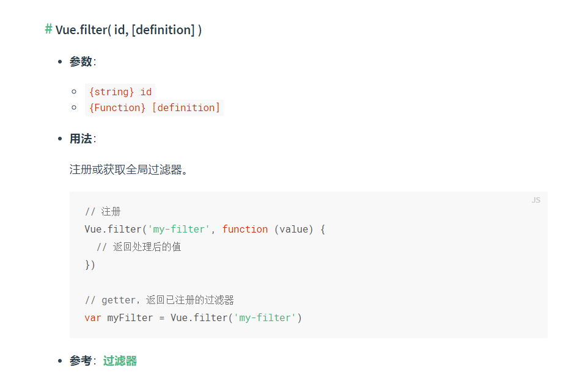Click the closing }) line in code
The image size is (588, 384).
[x=90, y=265]
